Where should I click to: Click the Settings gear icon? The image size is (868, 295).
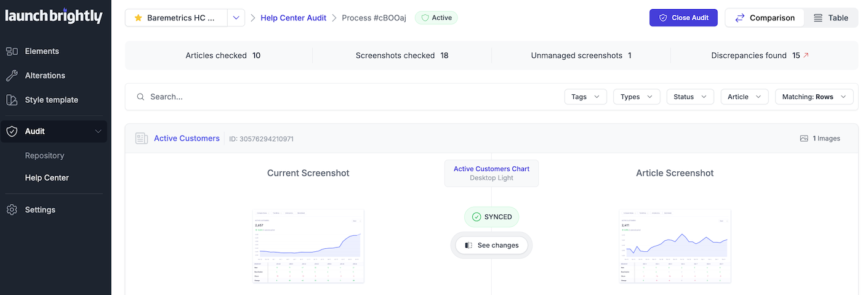12,210
